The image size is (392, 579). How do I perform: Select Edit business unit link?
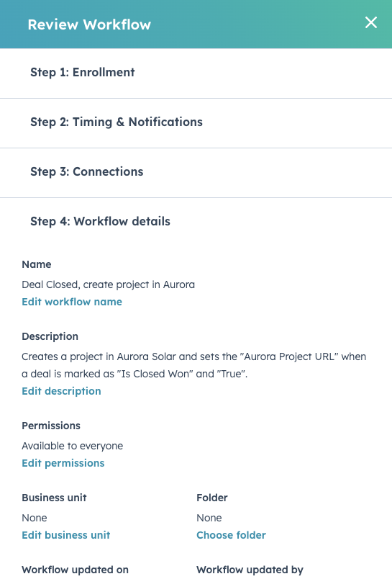(66, 535)
